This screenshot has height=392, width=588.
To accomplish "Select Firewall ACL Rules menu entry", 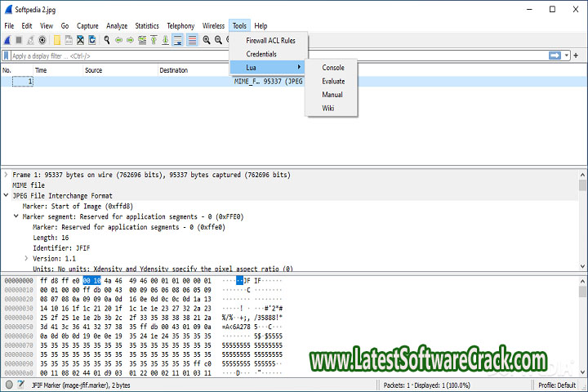I will [269, 41].
